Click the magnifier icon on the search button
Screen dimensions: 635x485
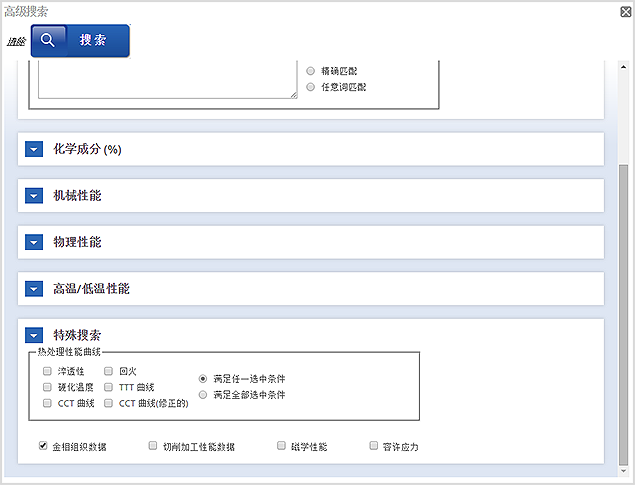(48, 40)
